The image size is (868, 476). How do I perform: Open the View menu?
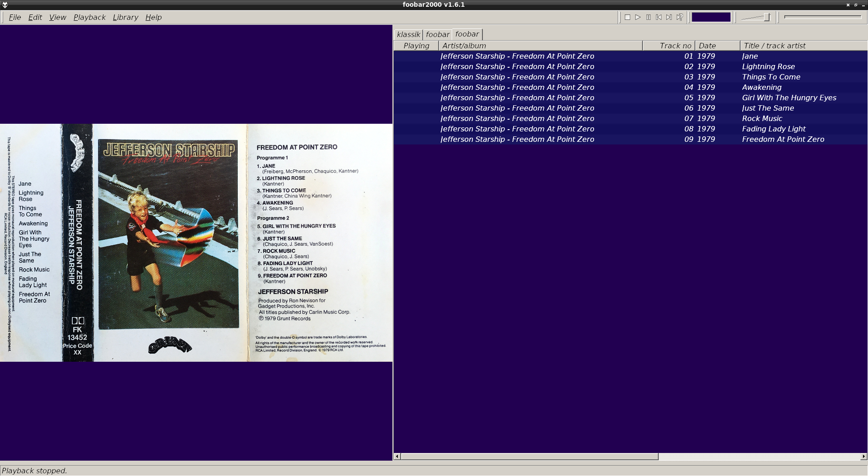tap(57, 17)
